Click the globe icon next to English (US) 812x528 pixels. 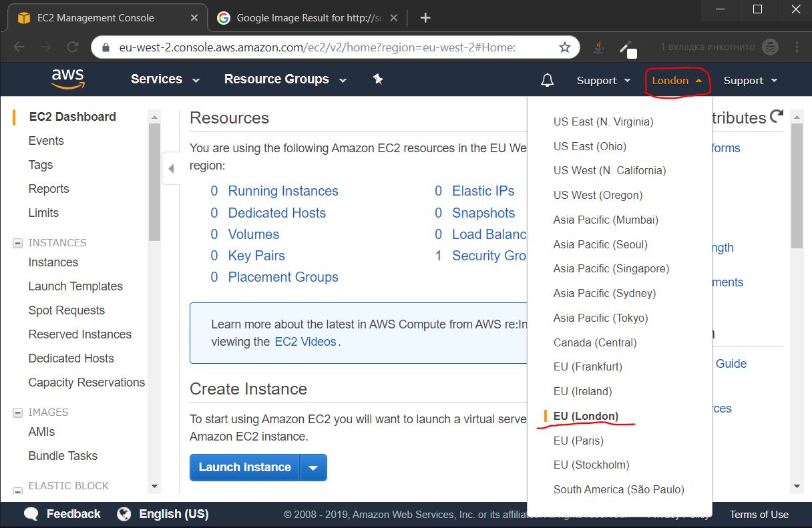click(x=124, y=514)
